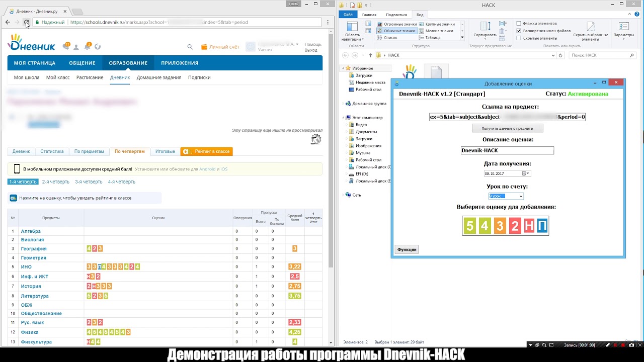Screen dimensions: 644x362
Task: Open the Физика subject link
Action: point(30,332)
